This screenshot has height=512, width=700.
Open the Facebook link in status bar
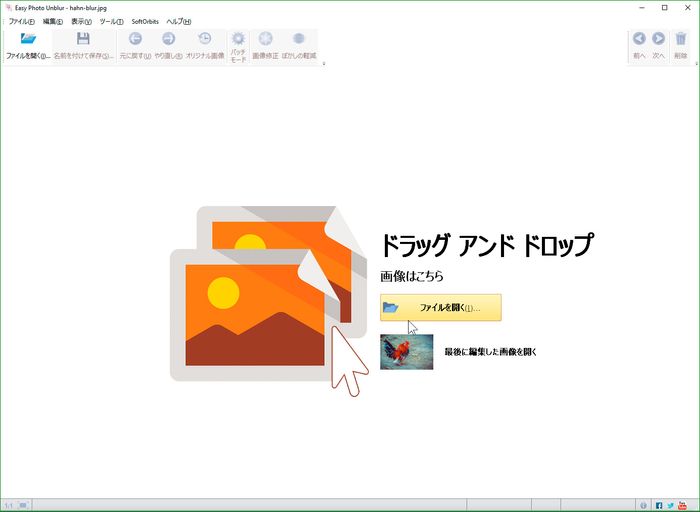coord(659,505)
